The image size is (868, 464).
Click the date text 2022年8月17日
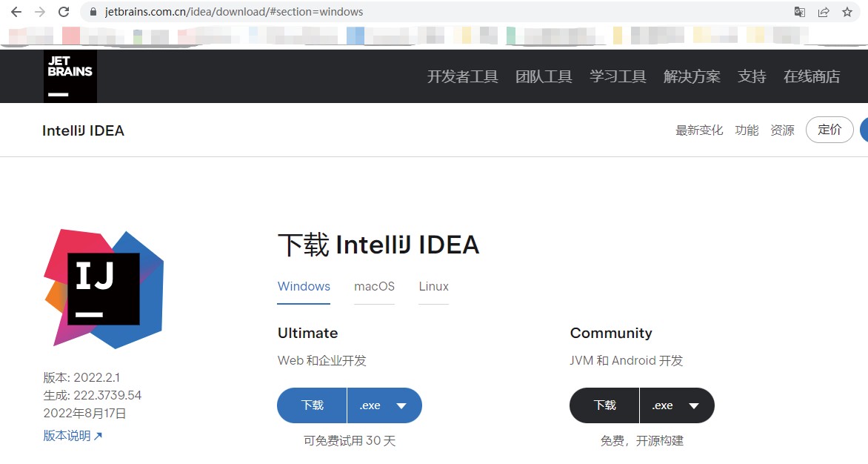pyautogui.click(x=84, y=413)
